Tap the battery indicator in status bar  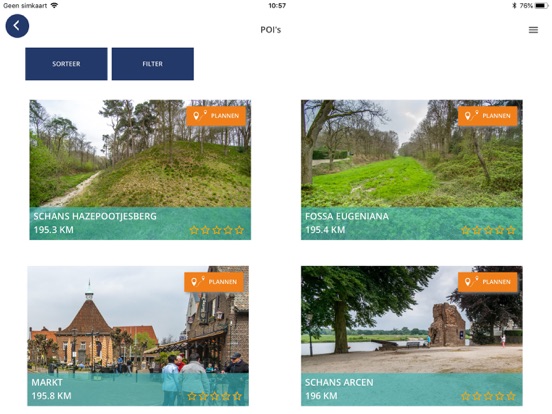[x=542, y=6]
